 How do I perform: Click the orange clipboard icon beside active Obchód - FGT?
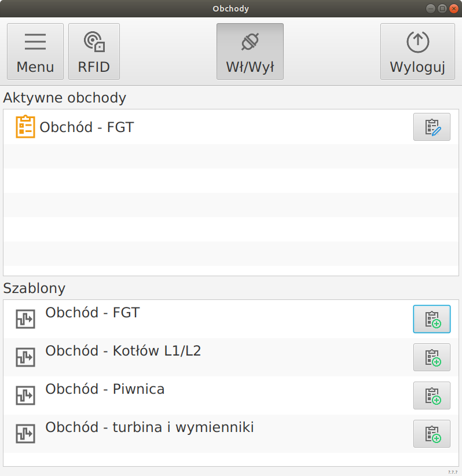25,127
